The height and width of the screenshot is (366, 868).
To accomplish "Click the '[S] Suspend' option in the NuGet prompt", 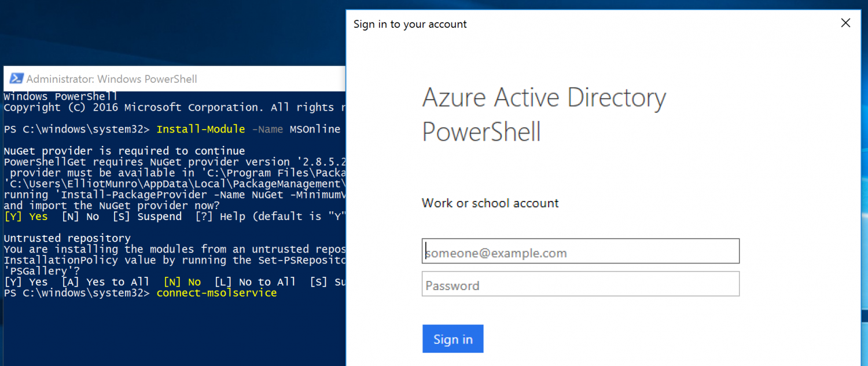I will (146, 217).
